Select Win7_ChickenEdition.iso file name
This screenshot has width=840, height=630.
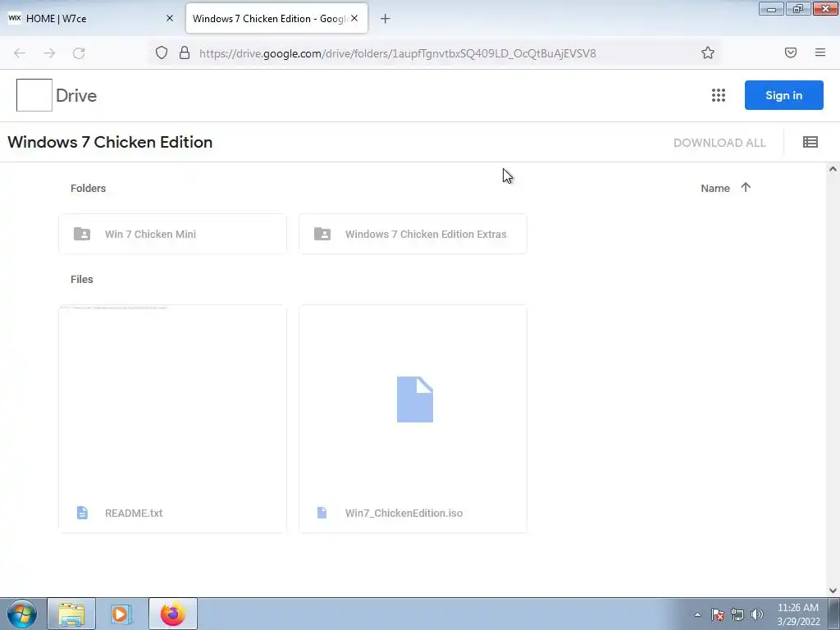click(x=404, y=514)
